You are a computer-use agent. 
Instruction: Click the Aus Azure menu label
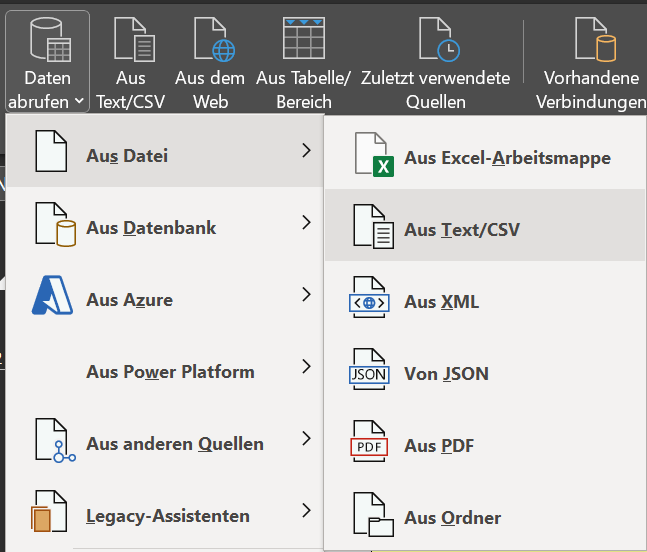pyautogui.click(x=129, y=299)
